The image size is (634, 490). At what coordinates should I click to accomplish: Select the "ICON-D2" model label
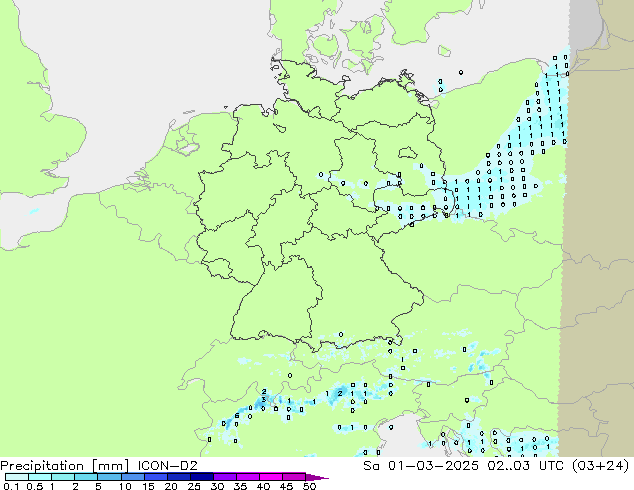[167, 466]
